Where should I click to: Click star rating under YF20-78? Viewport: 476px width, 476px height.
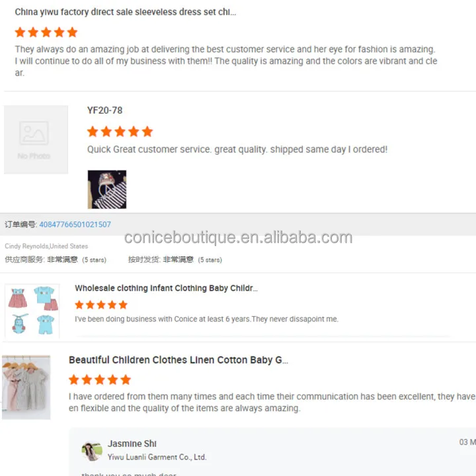click(x=120, y=132)
